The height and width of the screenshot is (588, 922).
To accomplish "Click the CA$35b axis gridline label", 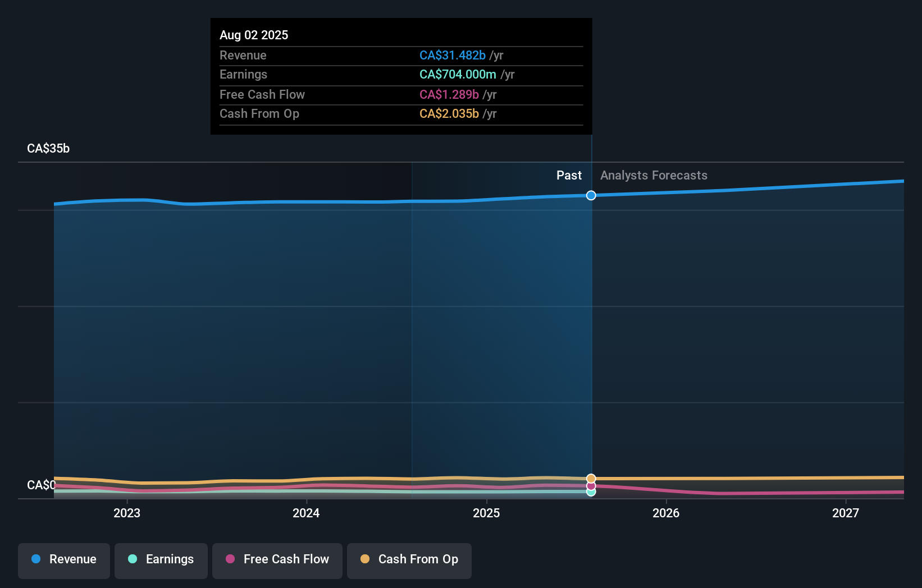I will [48, 148].
